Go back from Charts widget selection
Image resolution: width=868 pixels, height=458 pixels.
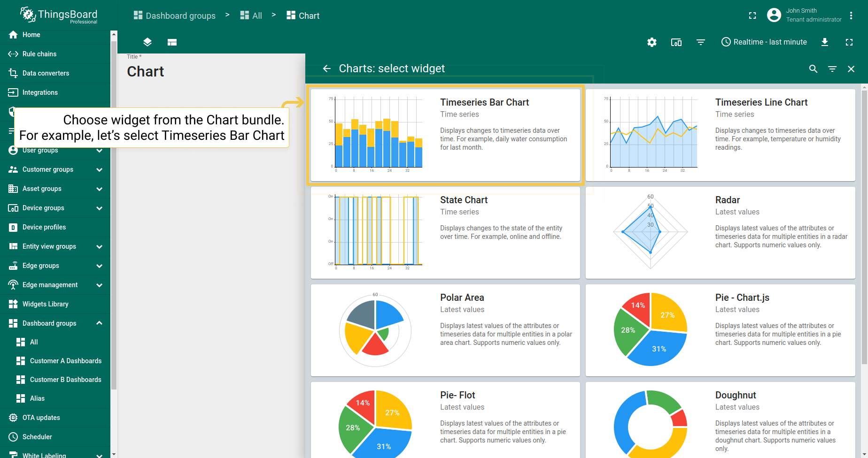tap(327, 69)
